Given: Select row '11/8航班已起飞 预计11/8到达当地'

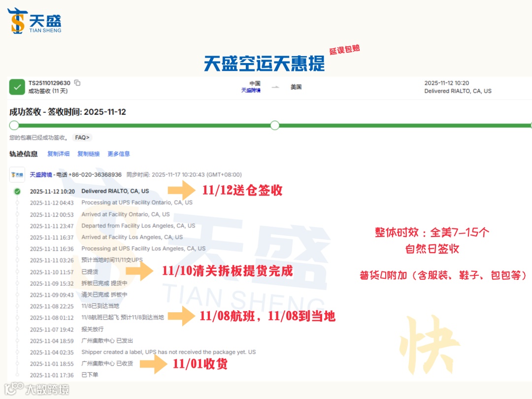Looking at the screenshot, I should click(x=97, y=318).
